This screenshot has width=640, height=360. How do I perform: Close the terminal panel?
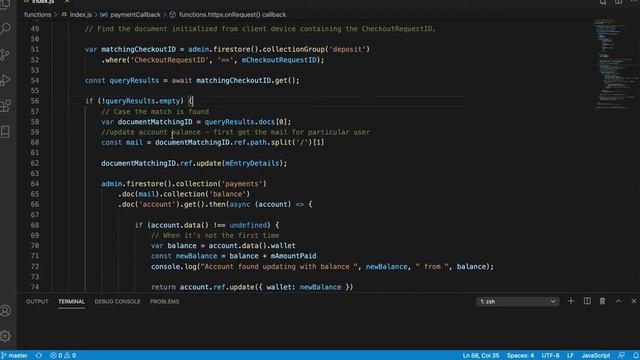coord(634,301)
